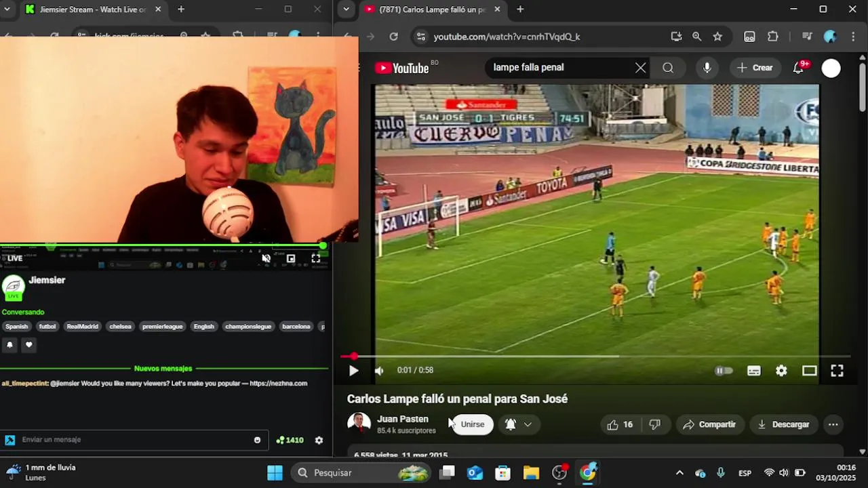Enter fullscreen on the YouTube player

[837, 371]
